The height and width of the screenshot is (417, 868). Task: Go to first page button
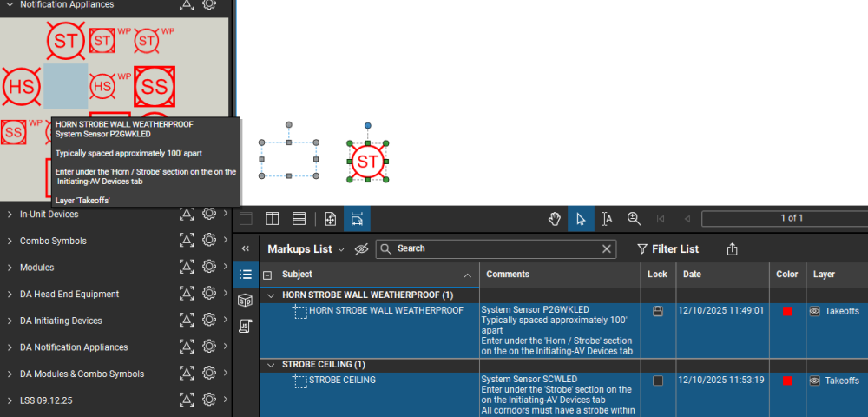coord(661,219)
